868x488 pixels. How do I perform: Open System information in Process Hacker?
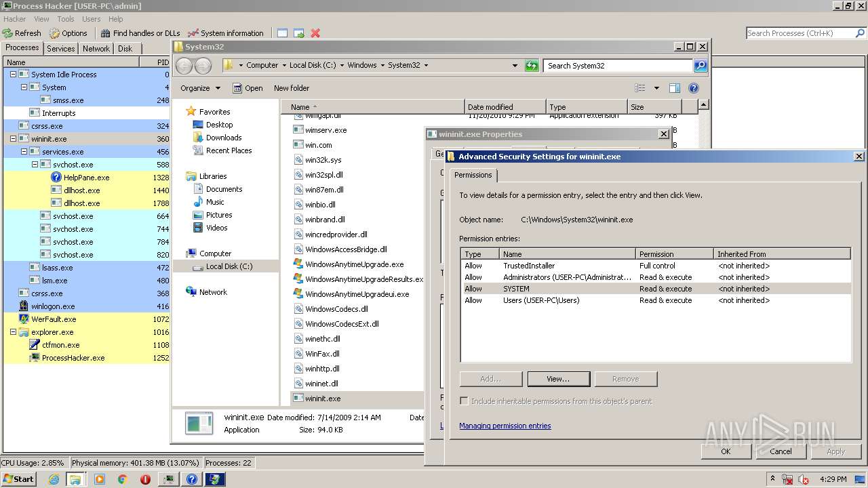(226, 33)
